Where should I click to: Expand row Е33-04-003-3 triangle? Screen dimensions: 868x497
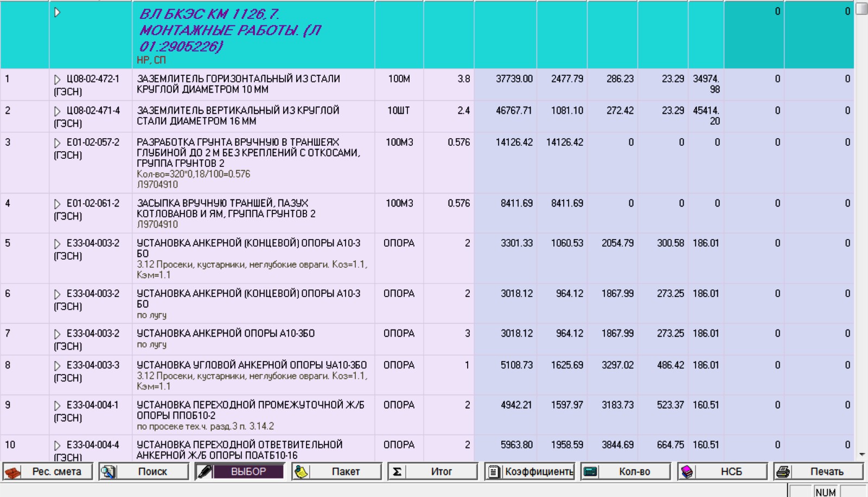[x=57, y=366]
